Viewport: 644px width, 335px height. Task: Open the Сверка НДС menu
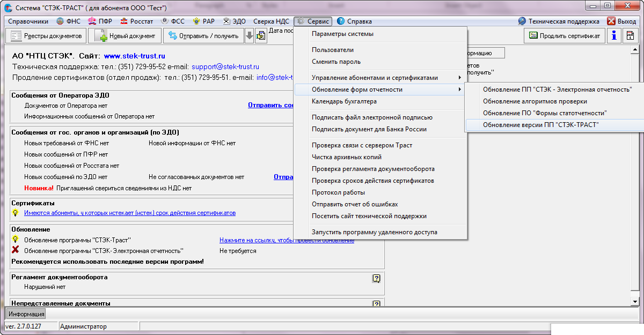(271, 21)
